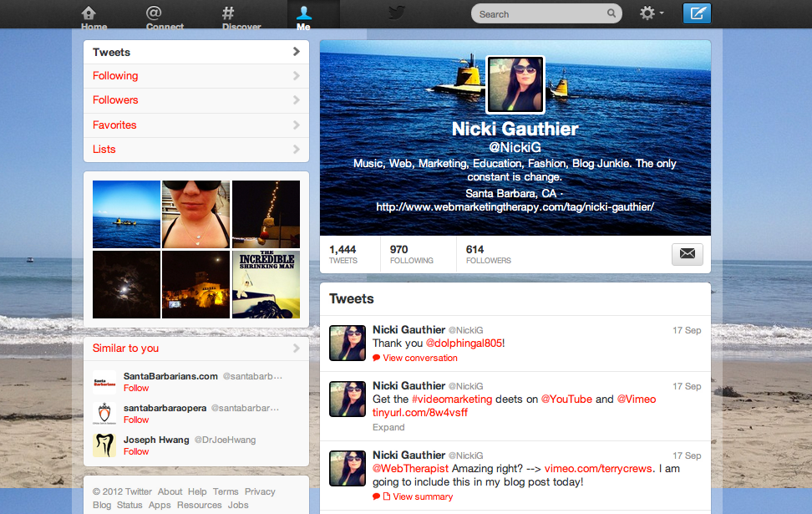The image size is (812, 514).
Task: Open the @YouTube mention
Action: (566, 399)
